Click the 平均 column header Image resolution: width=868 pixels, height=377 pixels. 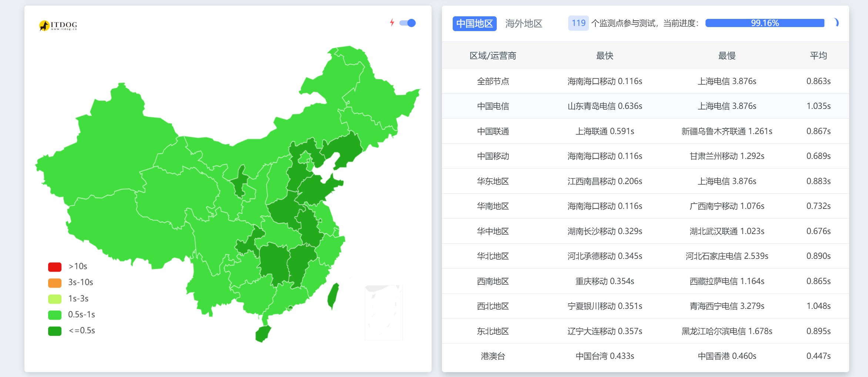point(818,56)
